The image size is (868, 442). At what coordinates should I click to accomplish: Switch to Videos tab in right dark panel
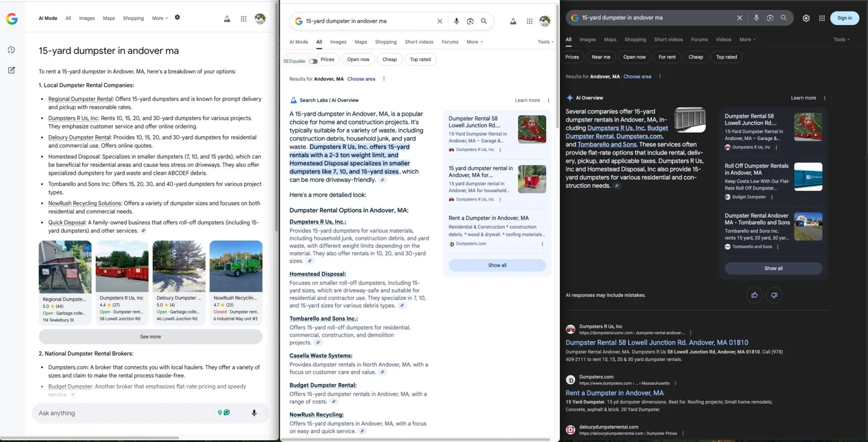point(723,40)
